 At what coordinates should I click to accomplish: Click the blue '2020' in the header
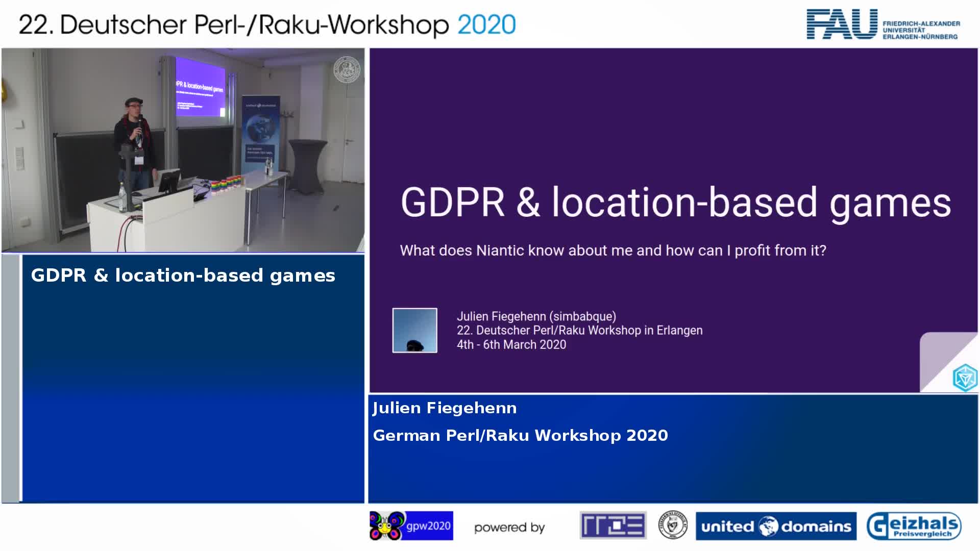tap(486, 24)
